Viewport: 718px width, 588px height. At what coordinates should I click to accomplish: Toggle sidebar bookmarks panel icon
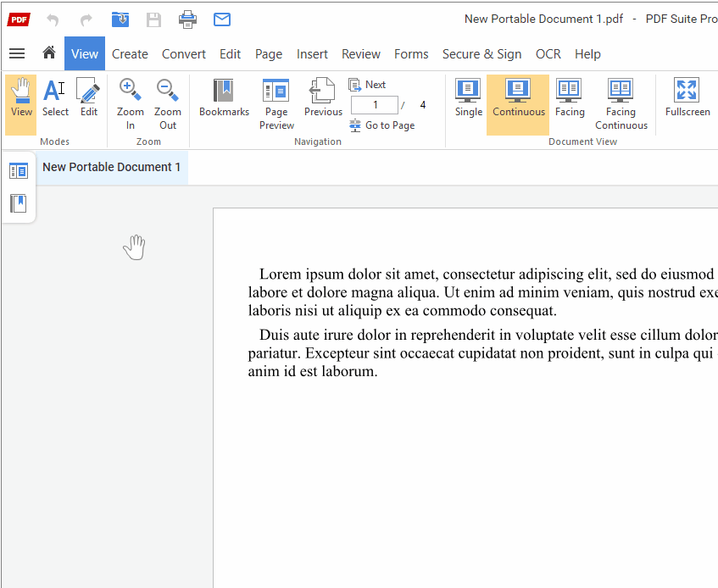coord(19,203)
